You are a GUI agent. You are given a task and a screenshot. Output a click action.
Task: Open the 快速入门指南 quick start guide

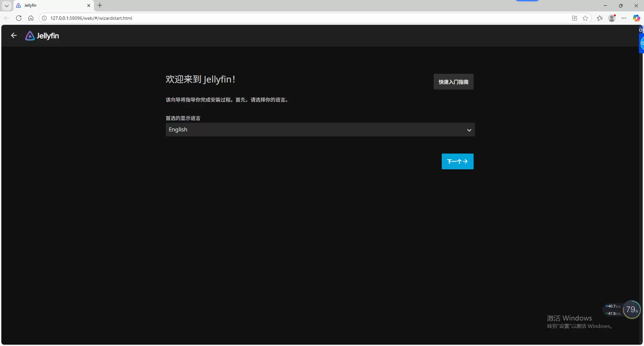[x=453, y=82]
